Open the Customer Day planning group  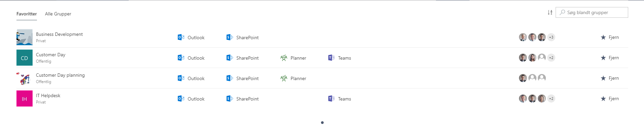[60, 75]
